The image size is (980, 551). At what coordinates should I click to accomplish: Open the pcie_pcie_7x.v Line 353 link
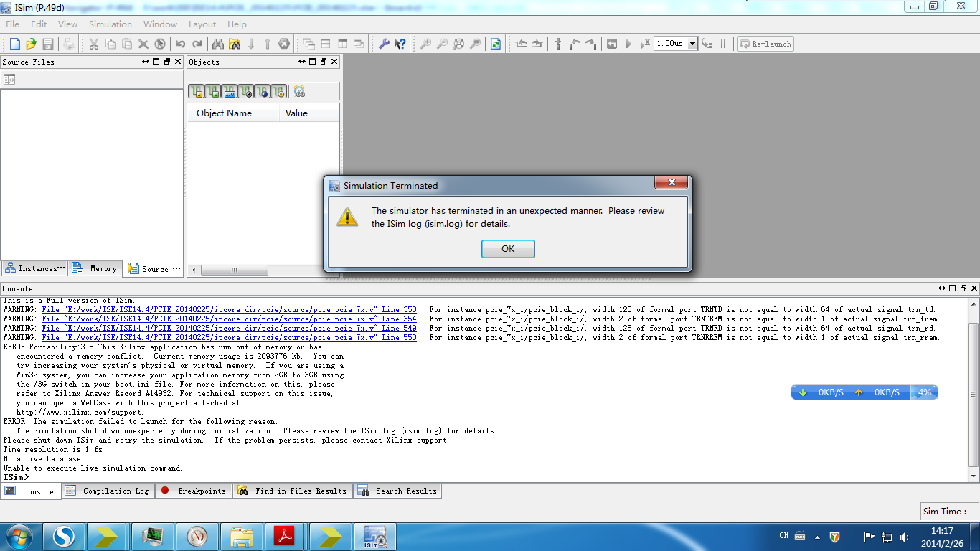pos(230,310)
